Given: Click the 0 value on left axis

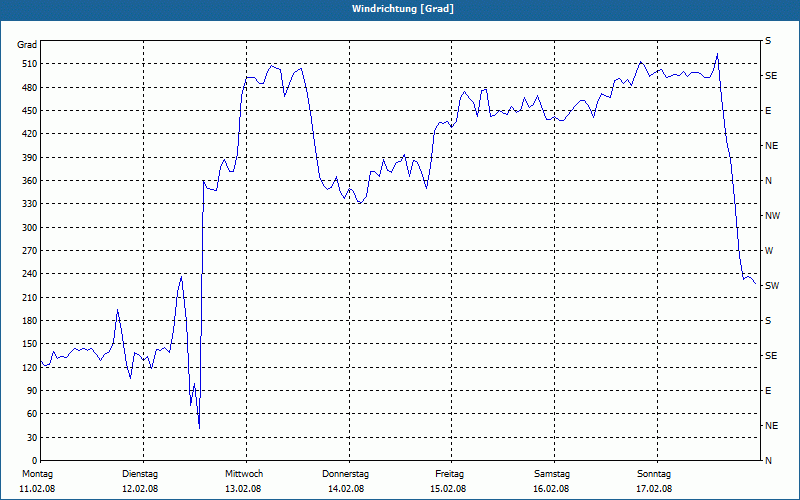Looking at the screenshot, I should 34,461.
